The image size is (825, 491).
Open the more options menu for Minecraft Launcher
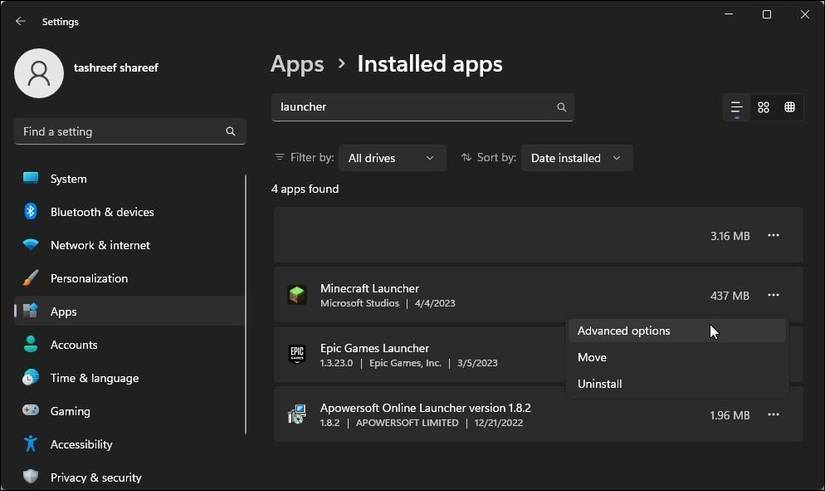coord(773,295)
